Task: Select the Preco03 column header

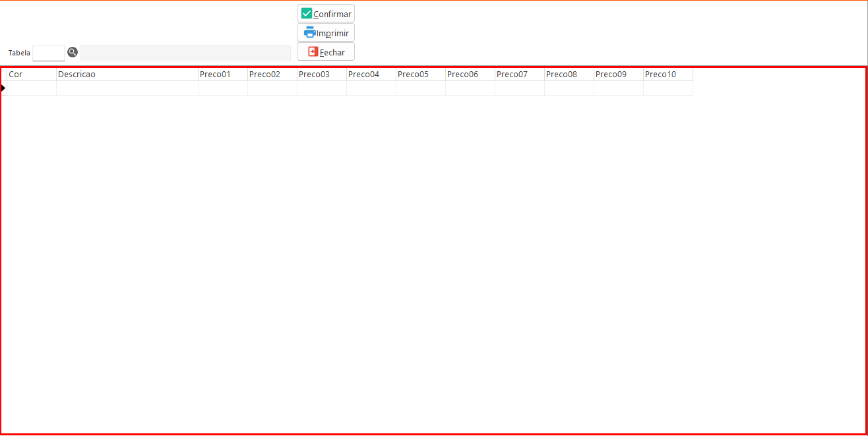Action: coord(321,75)
